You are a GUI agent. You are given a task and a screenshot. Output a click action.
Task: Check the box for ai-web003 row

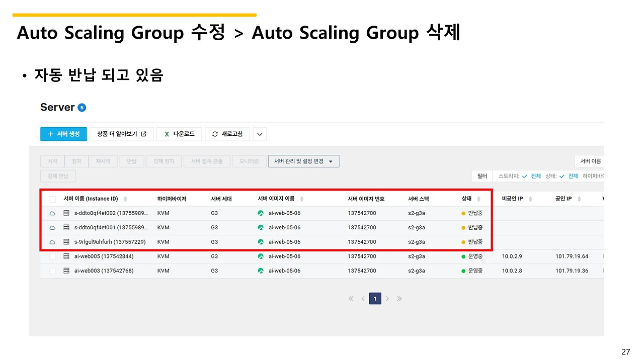click(x=53, y=271)
